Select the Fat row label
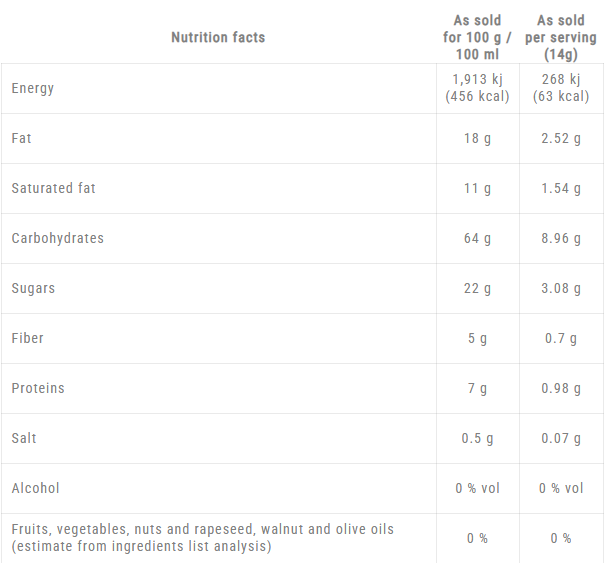The height and width of the screenshot is (563, 607). (x=21, y=138)
